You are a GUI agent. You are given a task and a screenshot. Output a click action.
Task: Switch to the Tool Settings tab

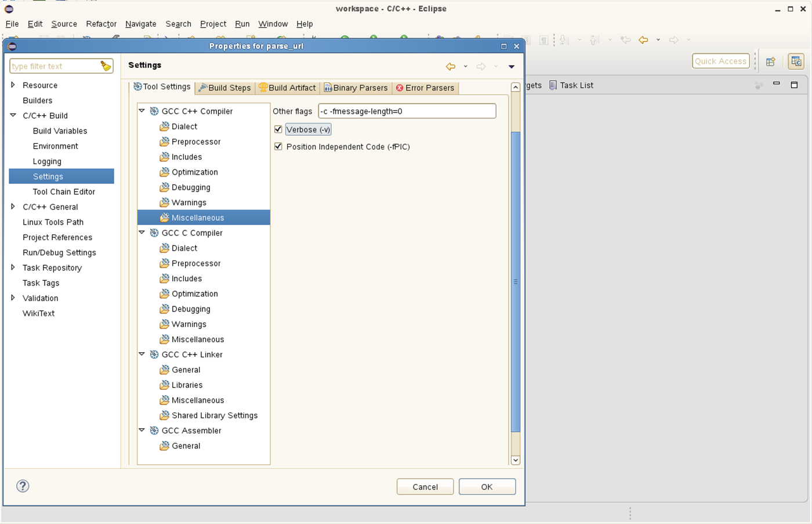click(162, 87)
